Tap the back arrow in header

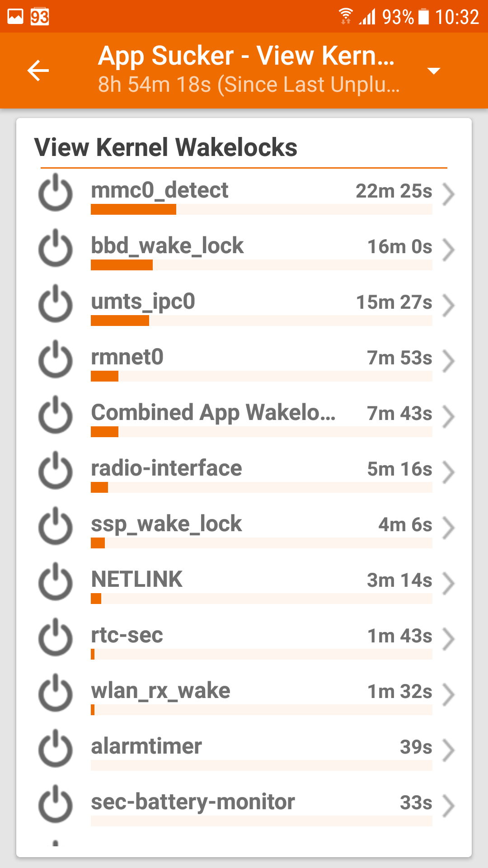pos(38,71)
